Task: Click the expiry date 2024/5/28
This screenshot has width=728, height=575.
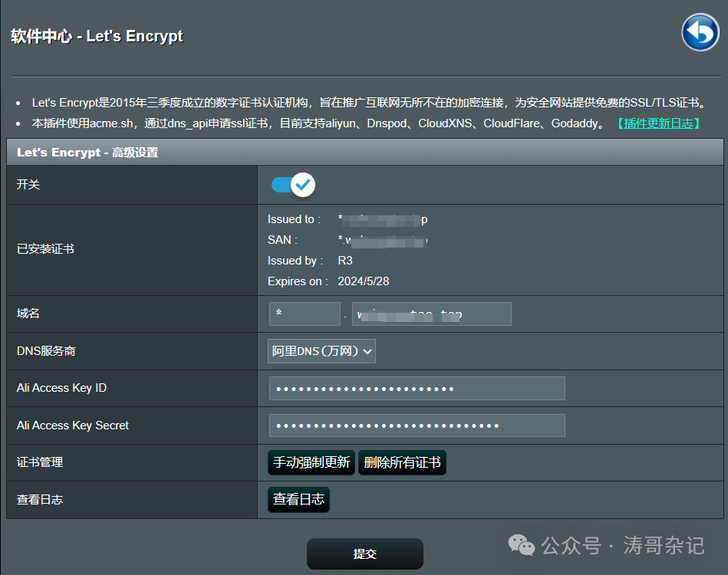Action: coord(364,281)
